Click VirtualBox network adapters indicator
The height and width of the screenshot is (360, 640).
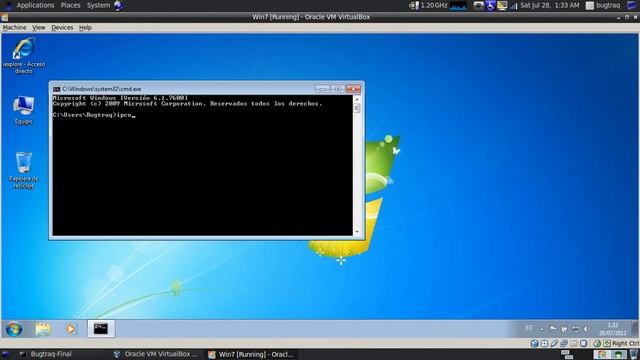click(564, 343)
